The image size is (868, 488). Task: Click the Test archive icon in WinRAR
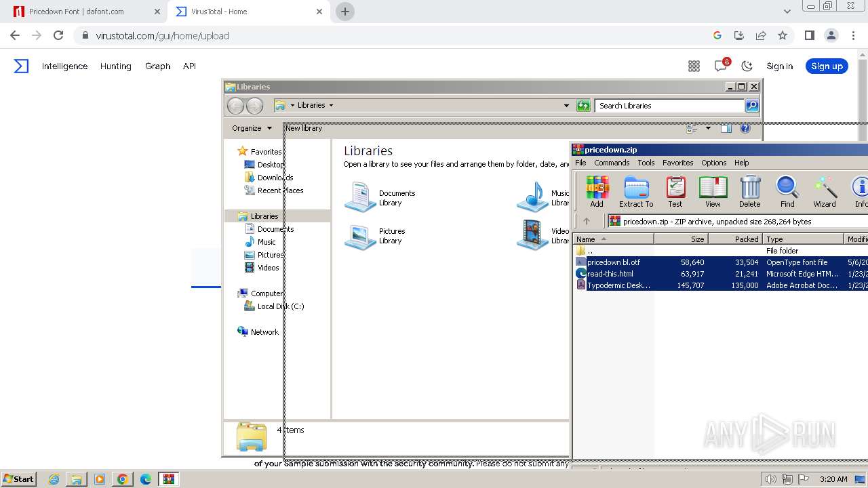pos(675,192)
